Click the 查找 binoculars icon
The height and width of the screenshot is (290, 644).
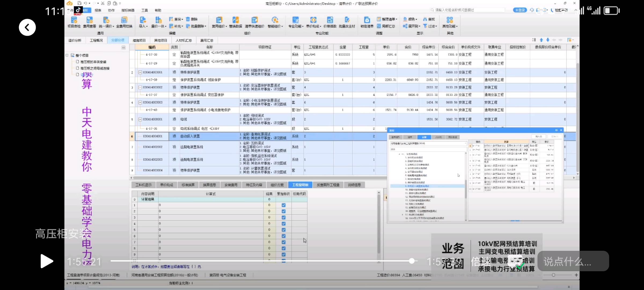tap(425, 19)
